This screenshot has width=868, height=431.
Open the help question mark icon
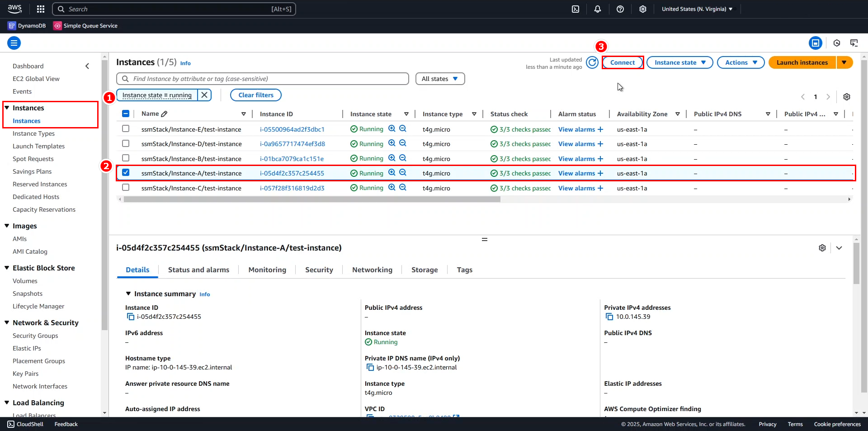pos(620,9)
